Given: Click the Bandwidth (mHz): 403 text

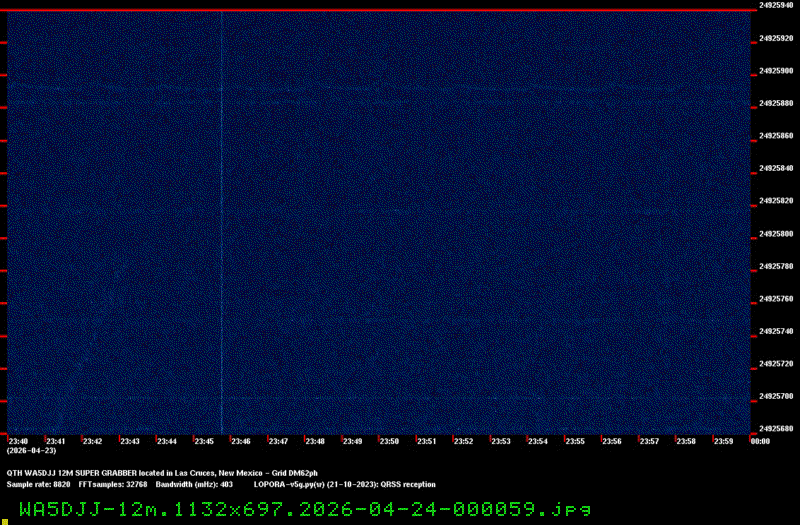Looking at the screenshot, I should coord(194,484).
